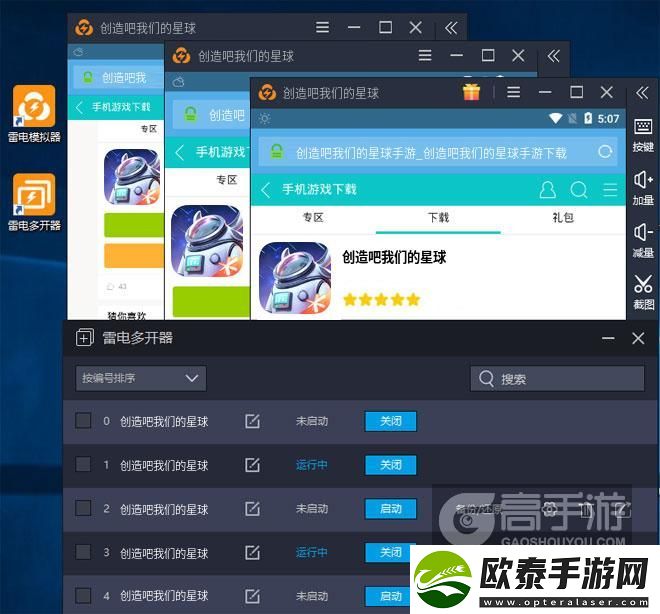
Task: Click the WiFi status icon in Android bar
Action: click(x=555, y=118)
